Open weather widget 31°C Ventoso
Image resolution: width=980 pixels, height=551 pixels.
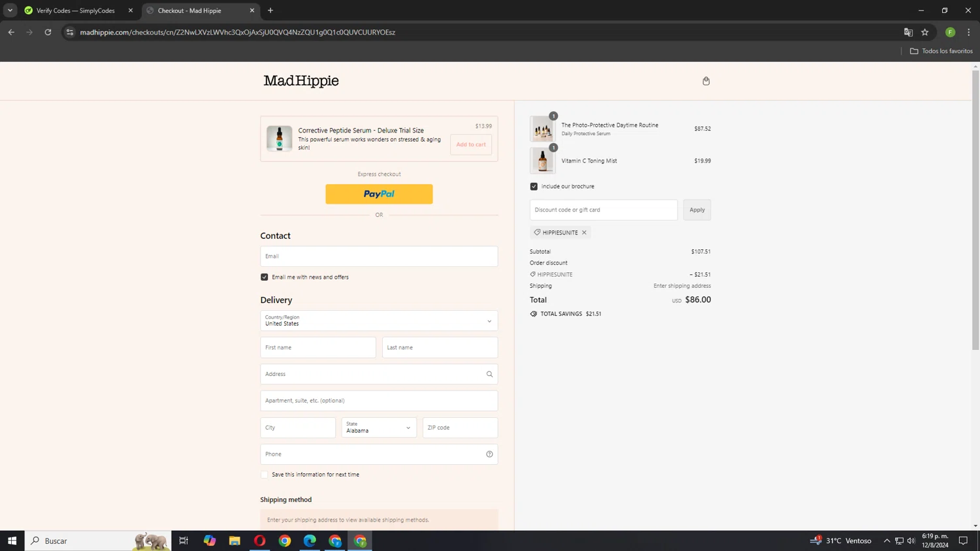click(x=841, y=541)
